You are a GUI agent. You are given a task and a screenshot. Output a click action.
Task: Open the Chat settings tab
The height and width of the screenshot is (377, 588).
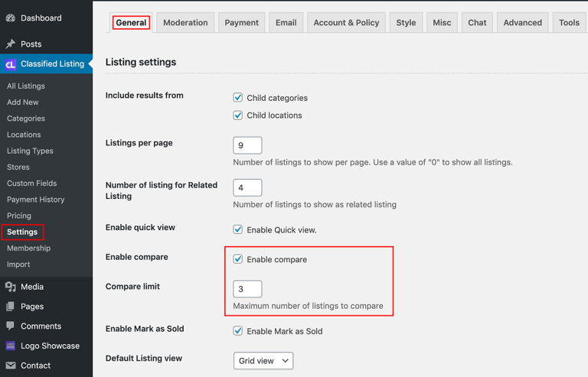[x=477, y=22]
